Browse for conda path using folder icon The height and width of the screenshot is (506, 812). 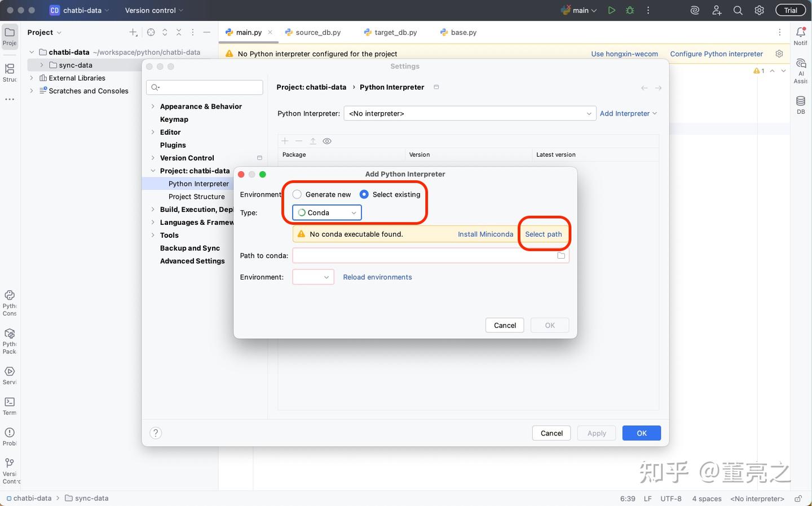point(561,256)
